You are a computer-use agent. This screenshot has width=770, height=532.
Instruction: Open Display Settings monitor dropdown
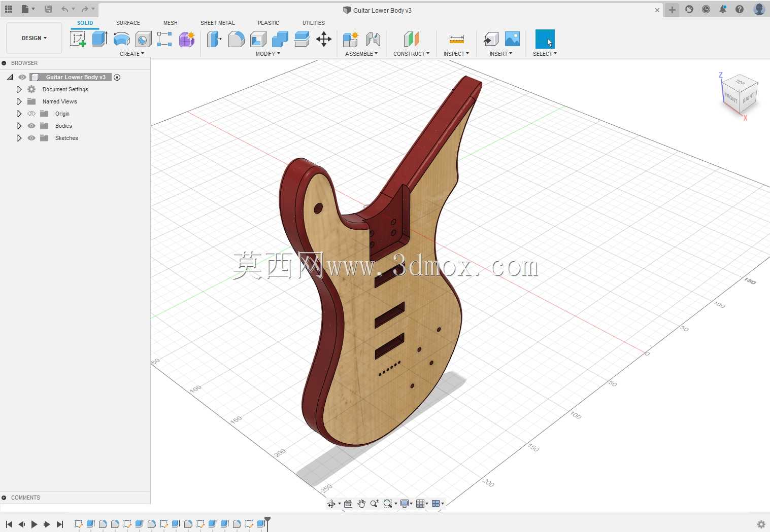[406, 504]
